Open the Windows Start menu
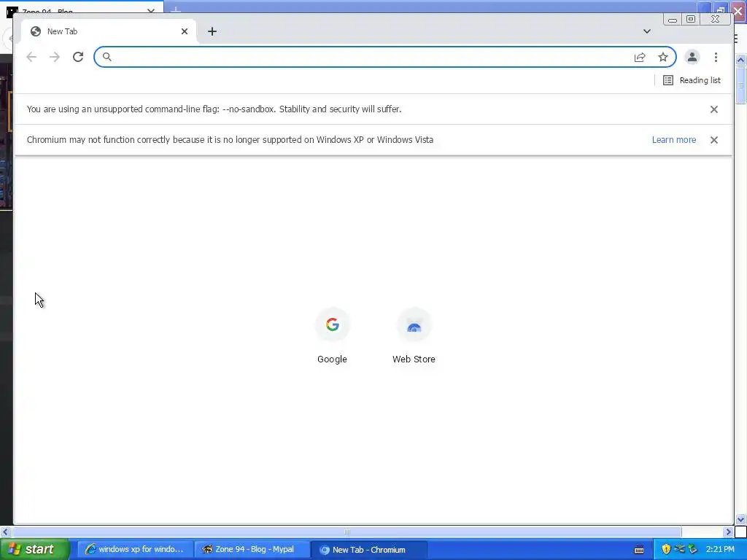Screen dimensions: 747x560 click(x=35, y=549)
